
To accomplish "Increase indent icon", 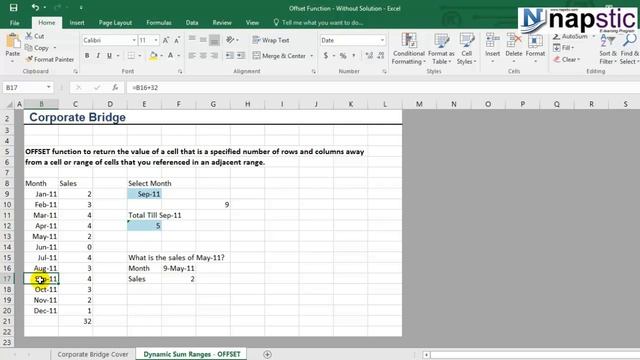I will (x=241, y=56).
